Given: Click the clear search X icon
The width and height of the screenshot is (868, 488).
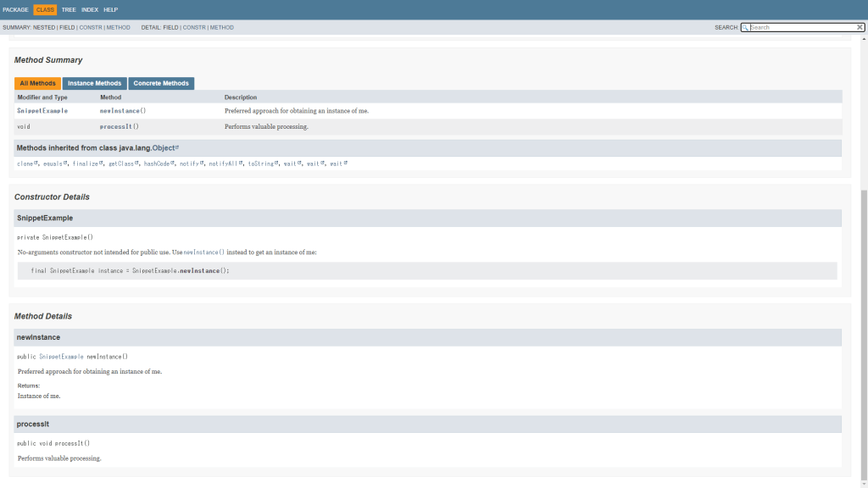Looking at the screenshot, I should tap(860, 27).
